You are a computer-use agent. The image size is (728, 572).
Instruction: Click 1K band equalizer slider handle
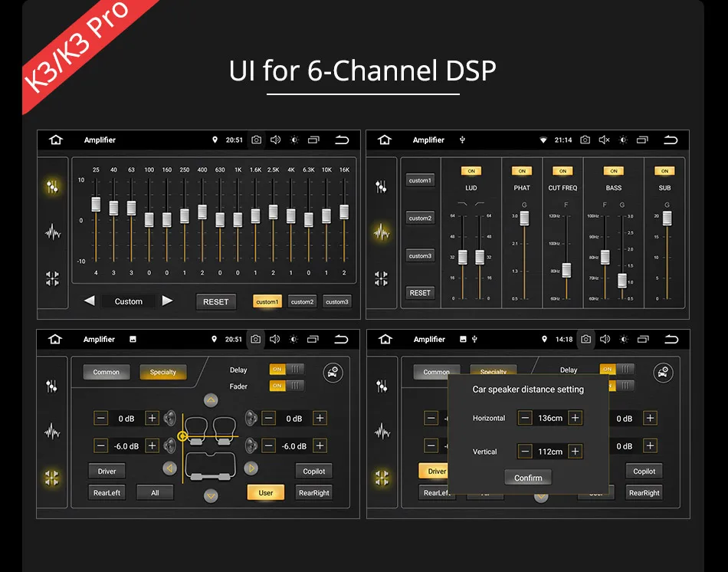pos(238,220)
